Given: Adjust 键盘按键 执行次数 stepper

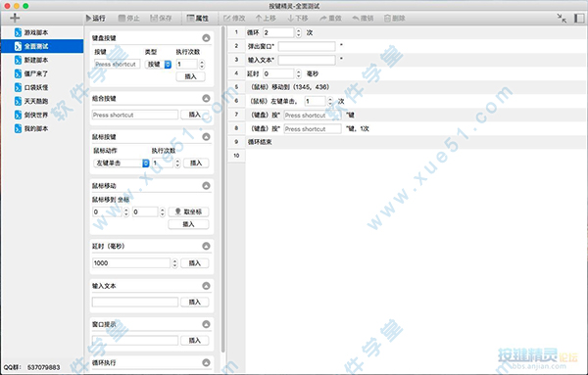Looking at the screenshot, I should point(202,65).
